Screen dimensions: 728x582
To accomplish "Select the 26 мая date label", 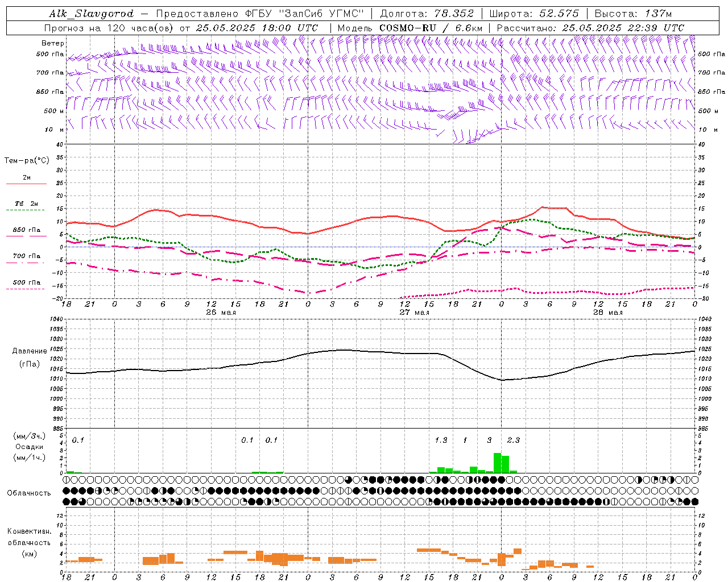I will [x=221, y=313].
